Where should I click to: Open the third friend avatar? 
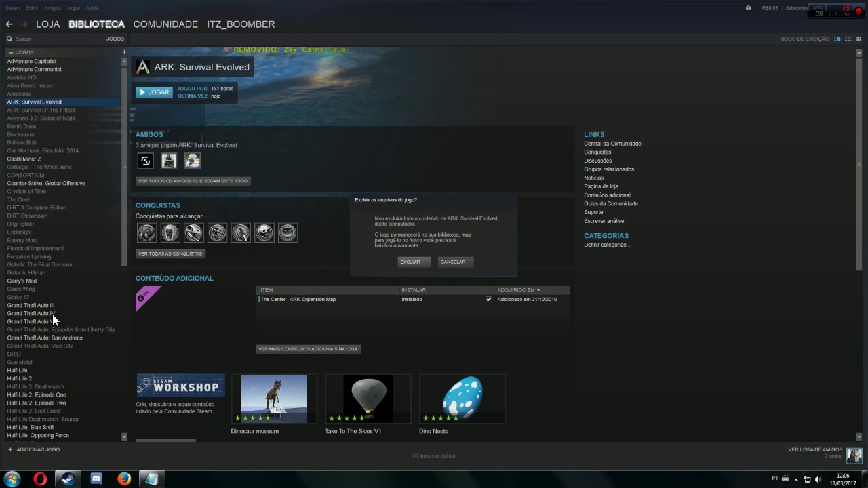point(193,161)
